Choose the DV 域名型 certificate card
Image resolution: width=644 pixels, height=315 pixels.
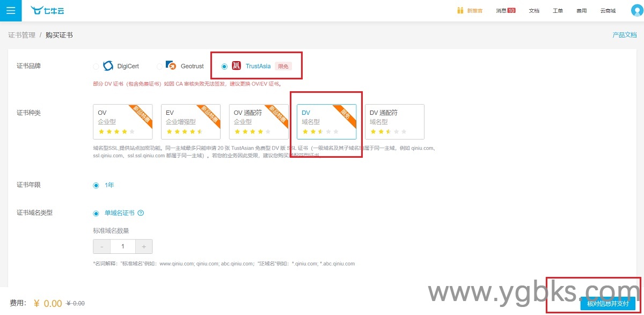[x=326, y=122]
